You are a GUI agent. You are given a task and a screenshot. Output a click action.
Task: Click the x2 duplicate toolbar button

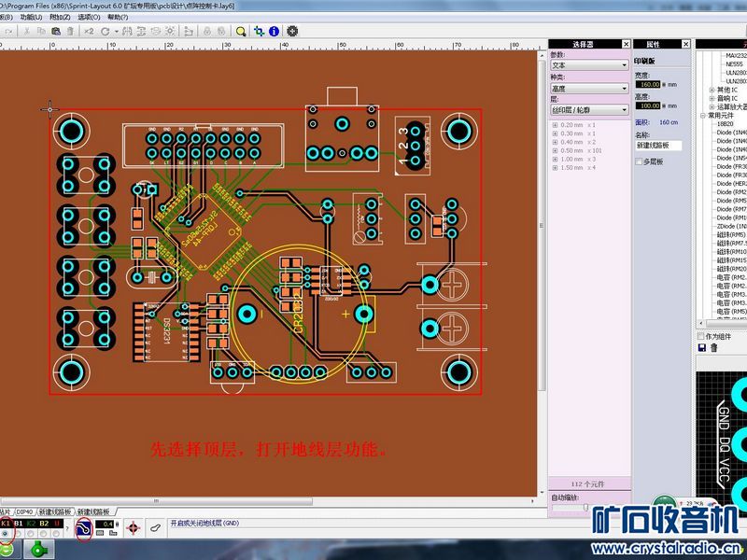pyautogui.click(x=89, y=31)
